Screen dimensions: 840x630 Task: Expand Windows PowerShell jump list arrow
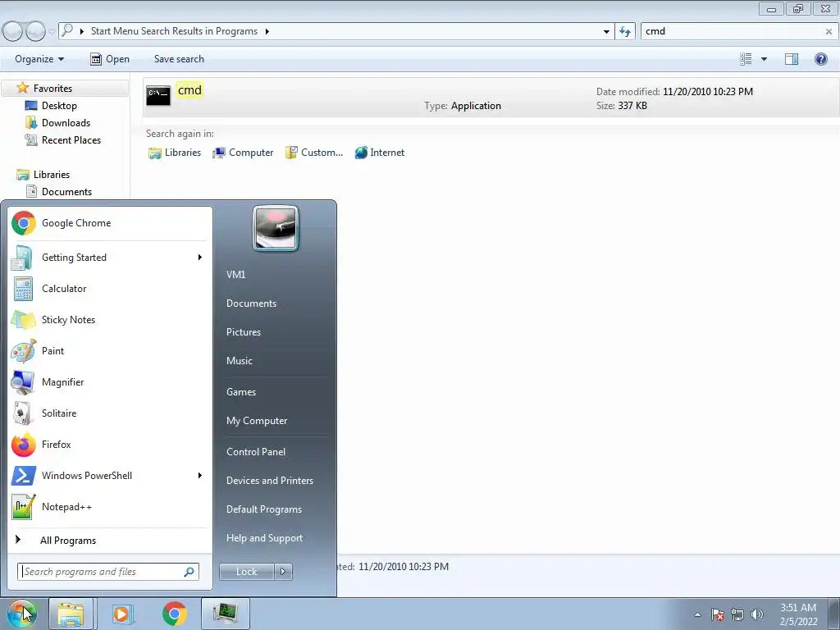tap(200, 475)
